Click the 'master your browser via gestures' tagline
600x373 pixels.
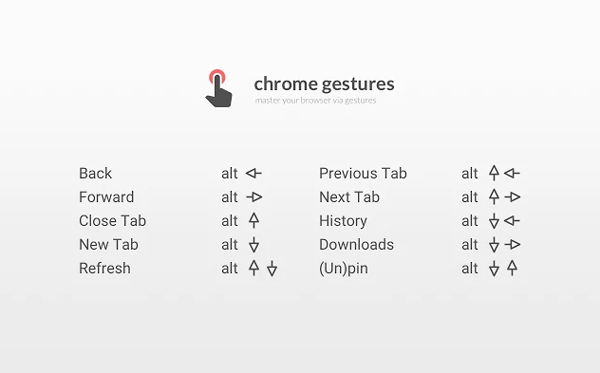(x=316, y=100)
